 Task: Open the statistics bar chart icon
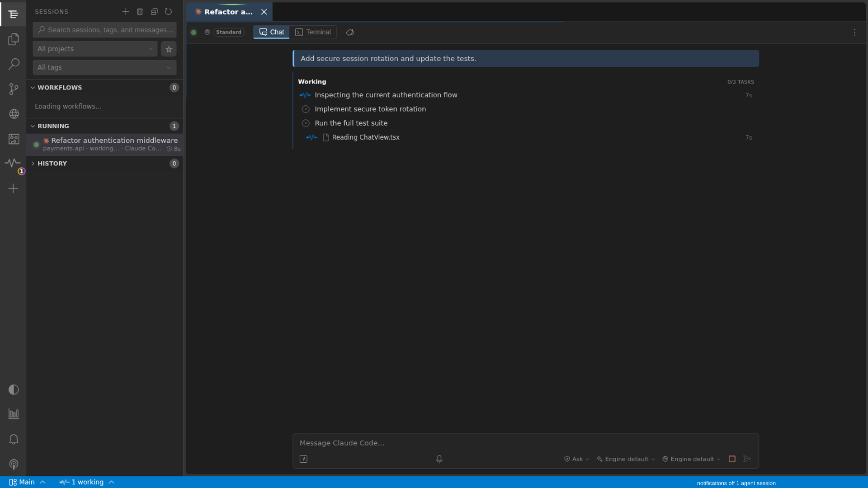[x=14, y=414]
